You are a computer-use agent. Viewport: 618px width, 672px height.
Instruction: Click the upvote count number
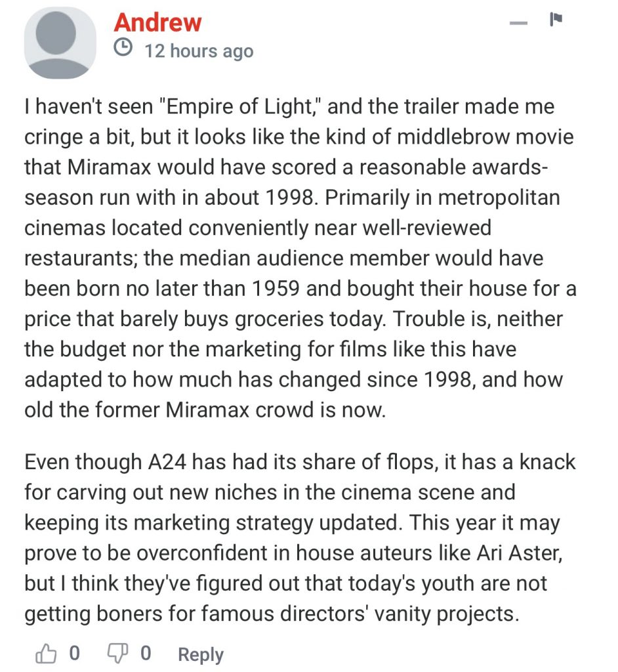[x=75, y=653]
